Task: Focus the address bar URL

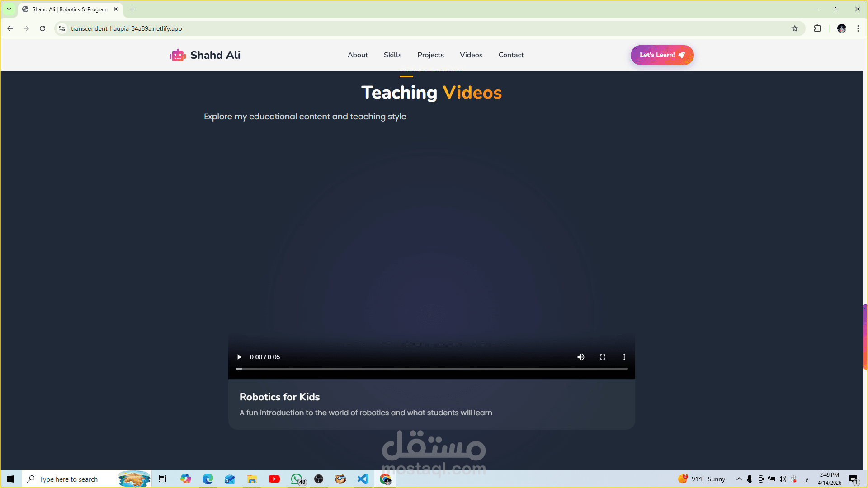Action: click(127, 28)
